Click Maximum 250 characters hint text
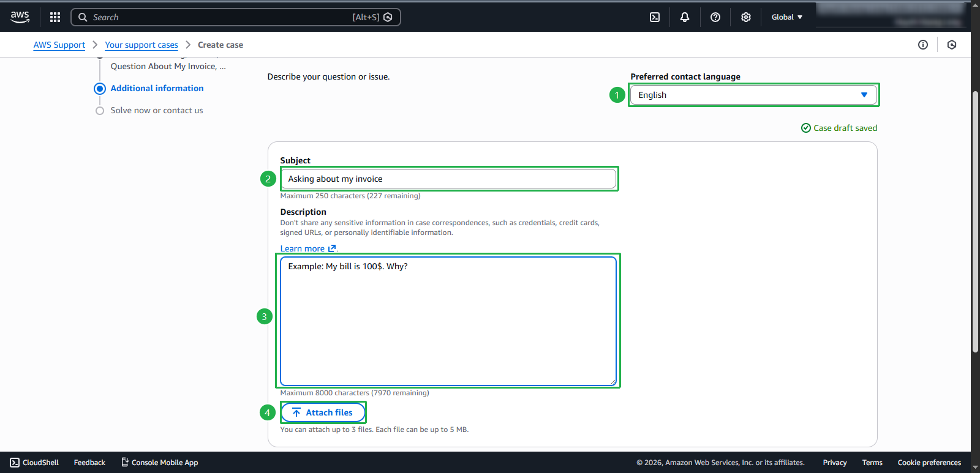The image size is (980, 473). click(350, 196)
